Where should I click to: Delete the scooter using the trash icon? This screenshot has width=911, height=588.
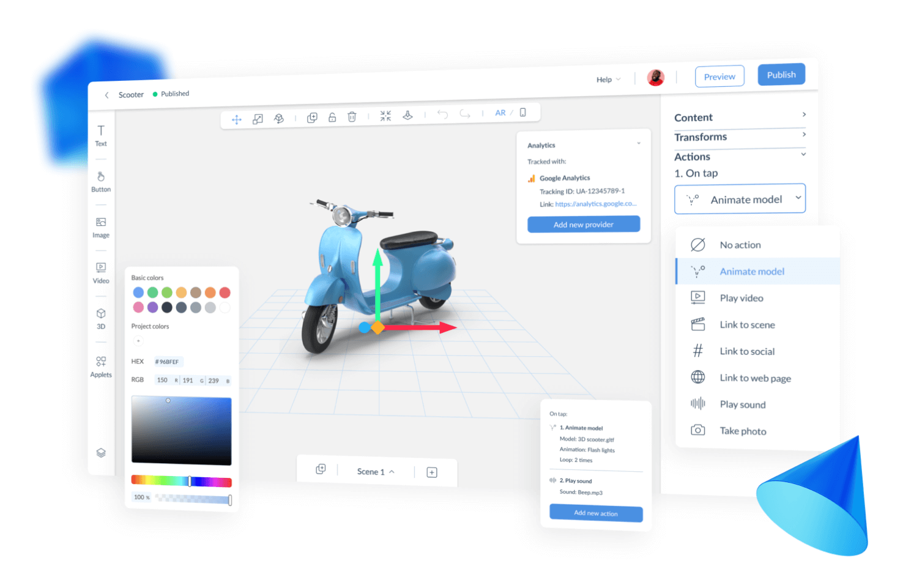[x=352, y=117]
